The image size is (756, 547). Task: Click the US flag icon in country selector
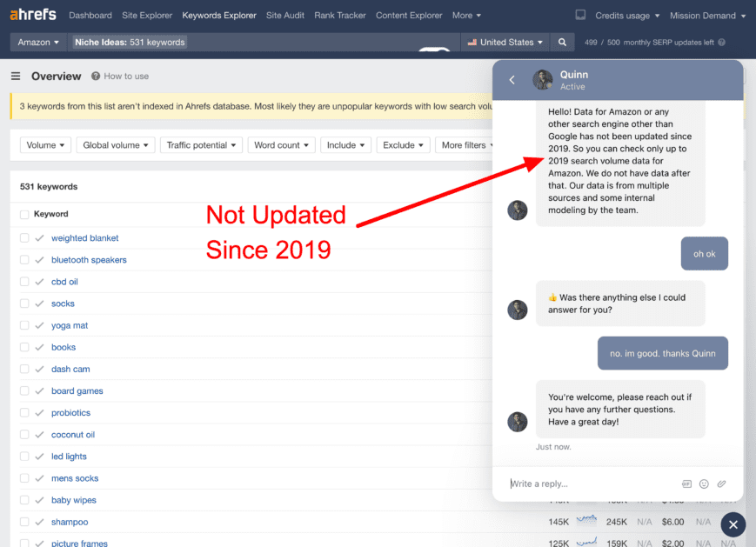point(472,43)
